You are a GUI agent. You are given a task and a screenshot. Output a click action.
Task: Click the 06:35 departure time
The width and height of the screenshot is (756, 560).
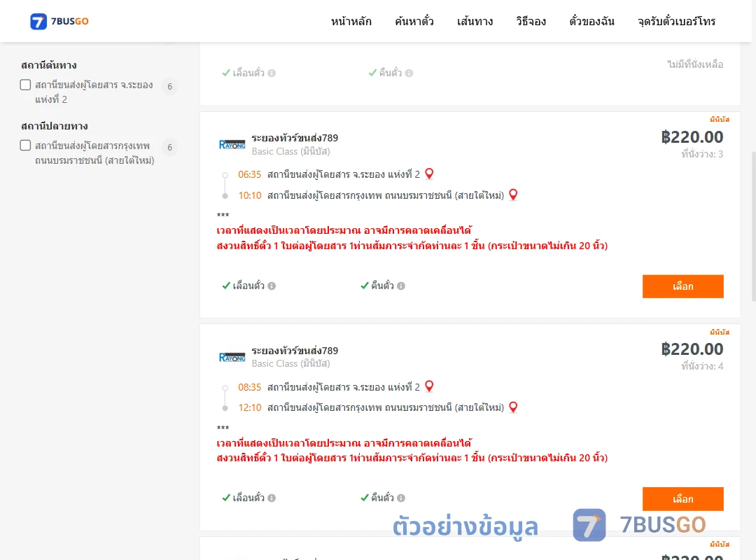(x=249, y=174)
